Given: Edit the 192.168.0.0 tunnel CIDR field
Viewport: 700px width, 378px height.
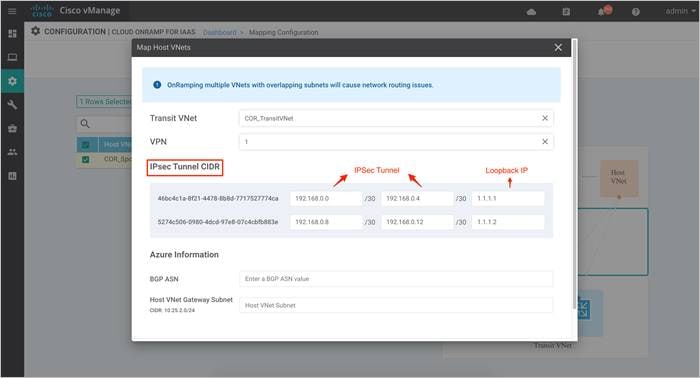Looking at the screenshot, I should pos(326,198).
